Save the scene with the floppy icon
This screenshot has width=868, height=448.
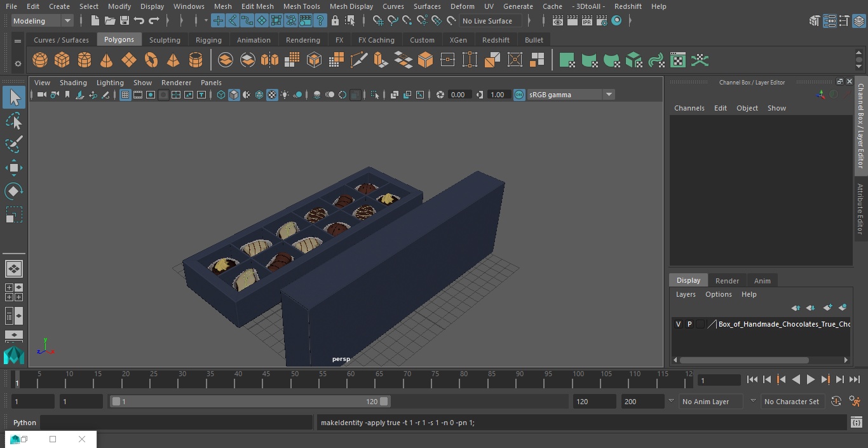pyautogui.click(x=125, y=21)
